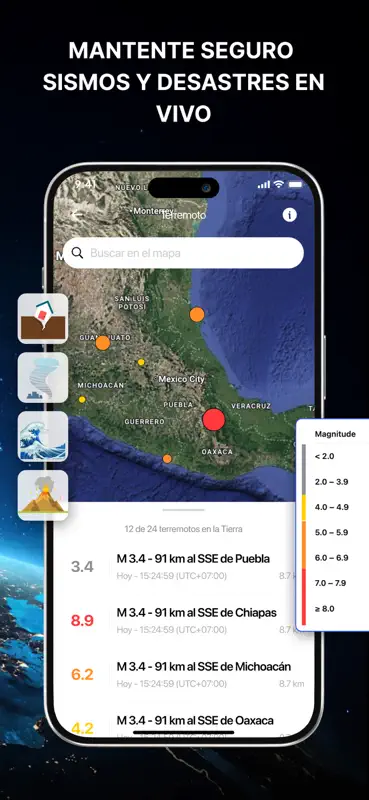Image resolution: width=369 pixels, height=800 pixels.
Task: Click the Buscar en el mapa field
Action: coord(183,253)
